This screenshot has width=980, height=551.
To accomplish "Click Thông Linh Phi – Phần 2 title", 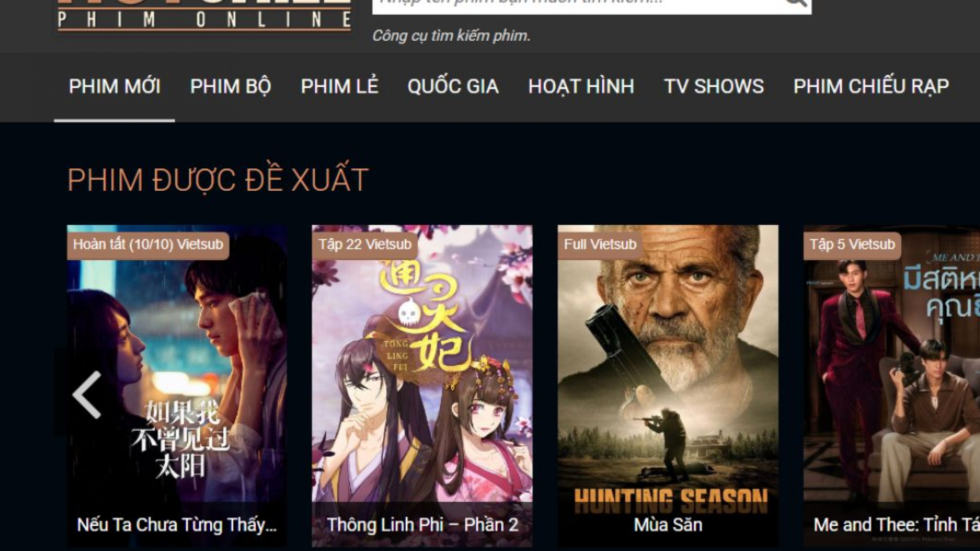I will 422,524.
